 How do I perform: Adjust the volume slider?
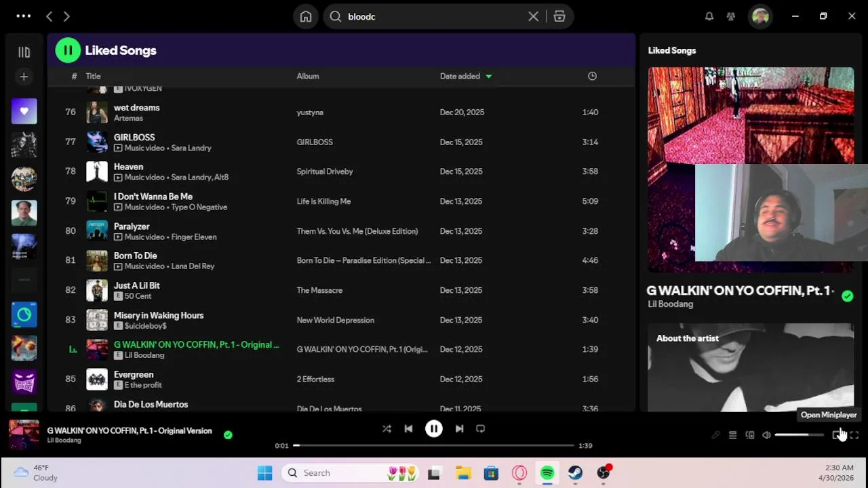[799, 435]
